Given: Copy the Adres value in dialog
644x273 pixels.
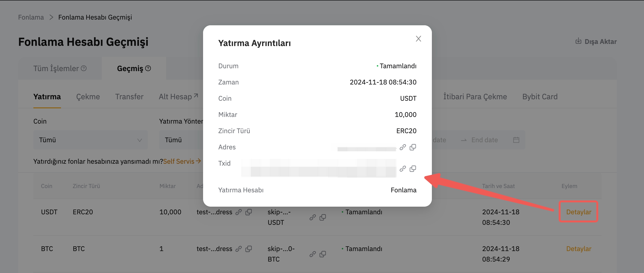Looking at the screenshot, I should tap(413, 147).
